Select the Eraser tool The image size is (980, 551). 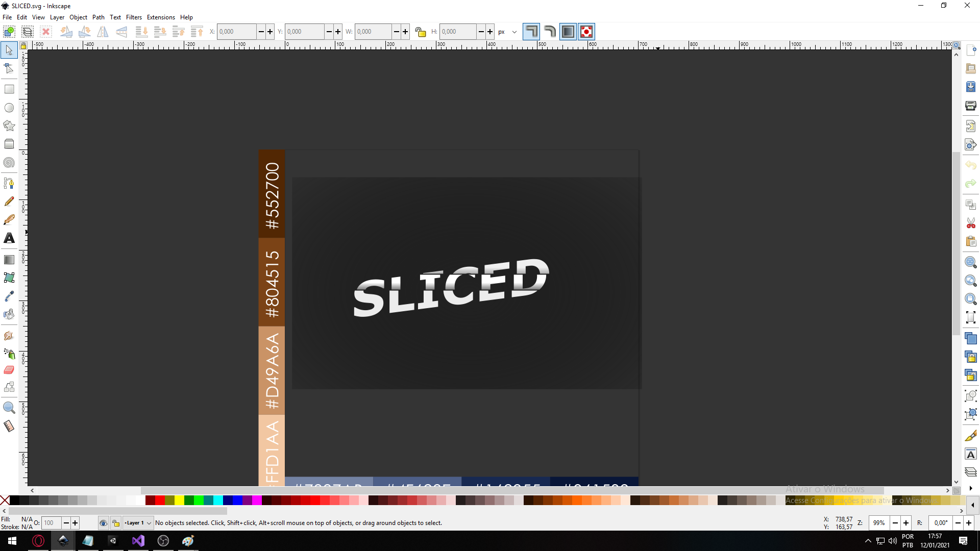click(9, 370)
